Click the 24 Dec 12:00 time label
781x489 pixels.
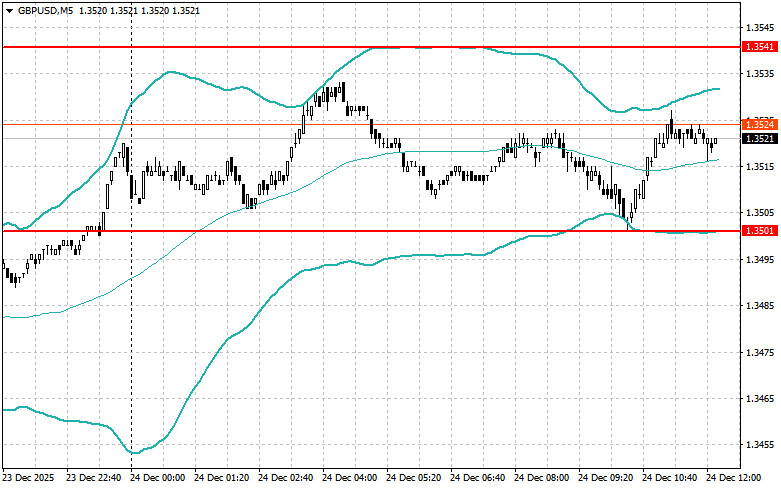[734, 478]
